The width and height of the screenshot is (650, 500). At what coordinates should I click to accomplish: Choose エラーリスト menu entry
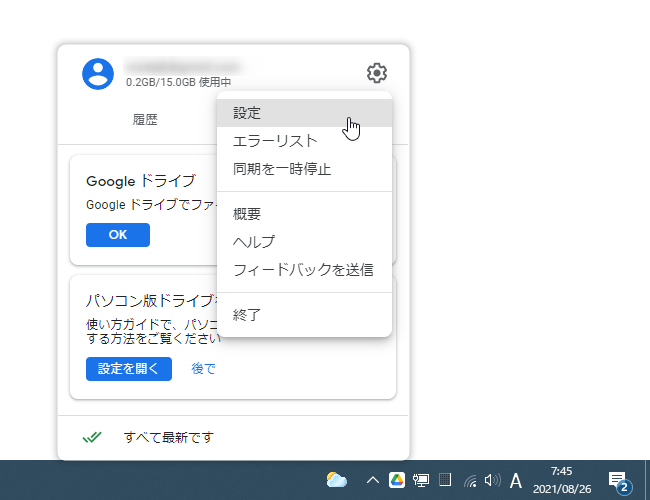click(304, 141)
